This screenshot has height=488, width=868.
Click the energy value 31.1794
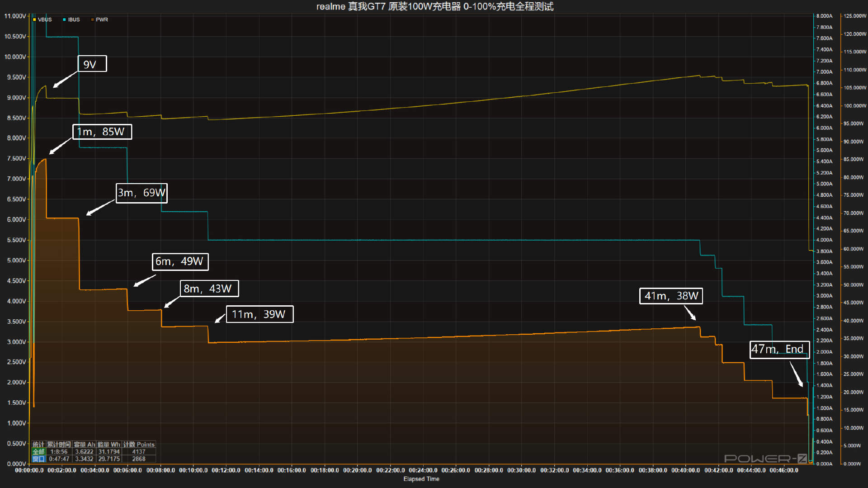pyautogui.click(x=108, y=451)
